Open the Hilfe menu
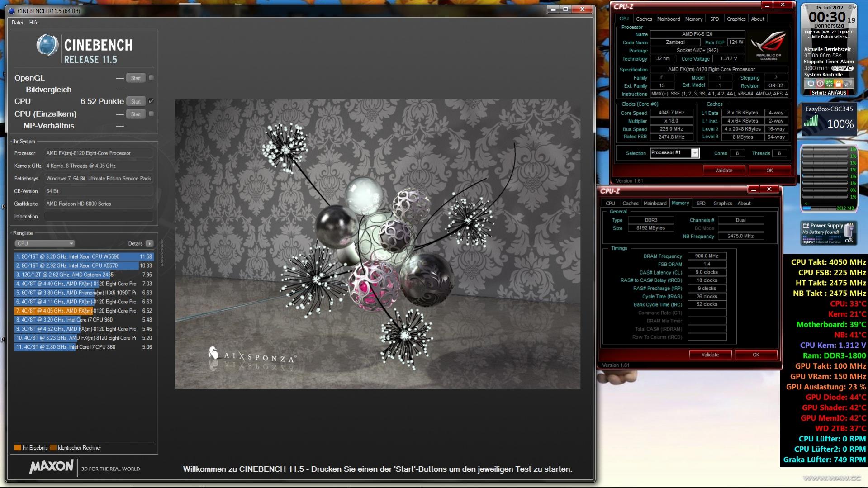The width and height of the screenshot is (868, 488). click(34, 23)
